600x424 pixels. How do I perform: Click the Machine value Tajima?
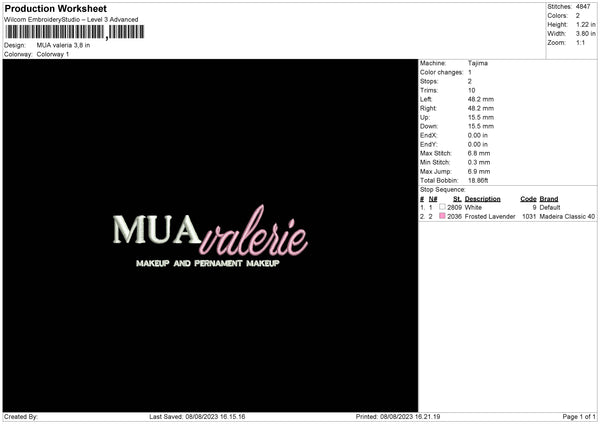click(478, 63)
